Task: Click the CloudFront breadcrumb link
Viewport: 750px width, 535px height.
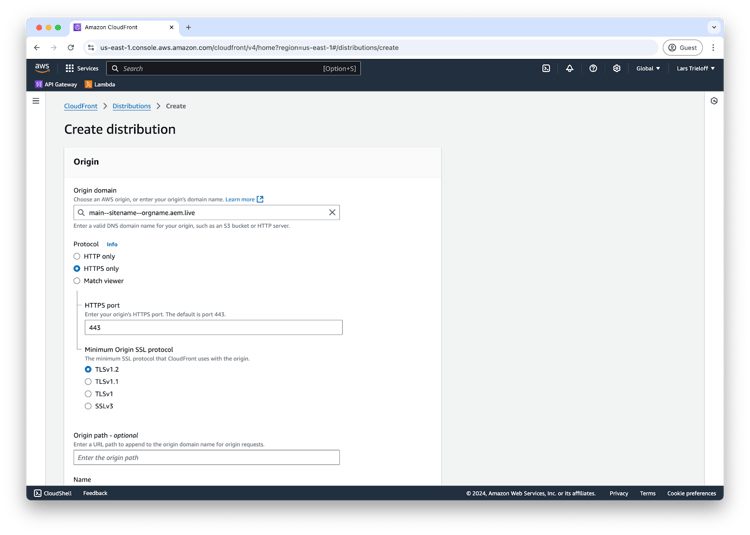Action: [x=80, y=106]
